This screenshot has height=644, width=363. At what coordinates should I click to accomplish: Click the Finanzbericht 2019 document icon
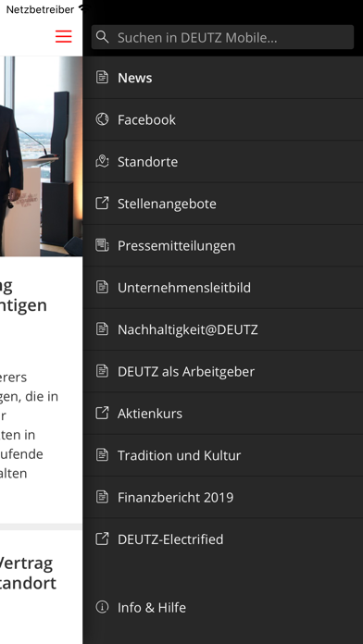[102, 497]
